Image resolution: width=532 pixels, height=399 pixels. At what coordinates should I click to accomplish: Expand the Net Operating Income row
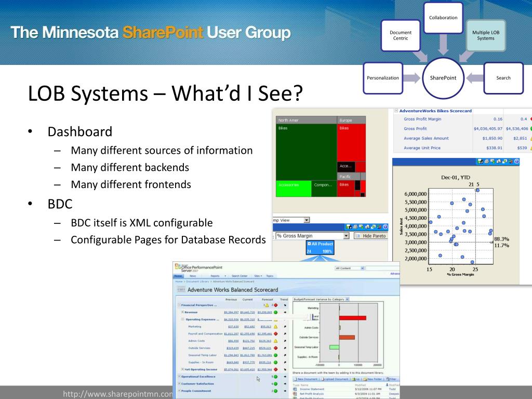(x=182, y=369)
